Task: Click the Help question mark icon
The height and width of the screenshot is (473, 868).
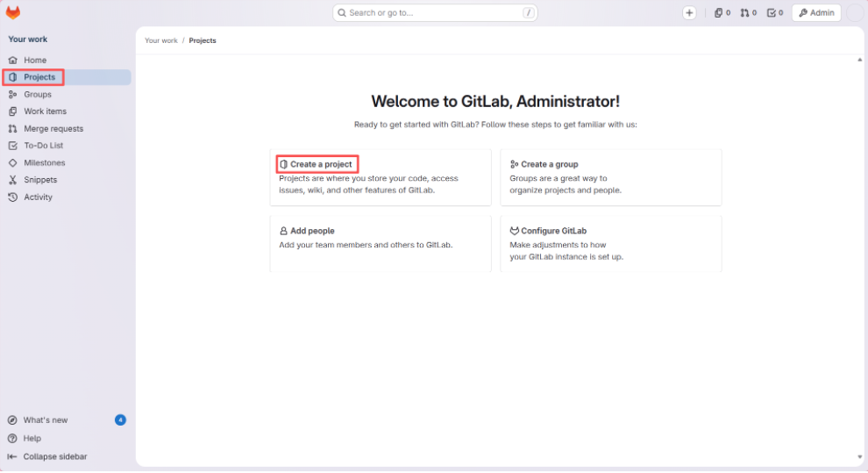Action: click(12, 439)
